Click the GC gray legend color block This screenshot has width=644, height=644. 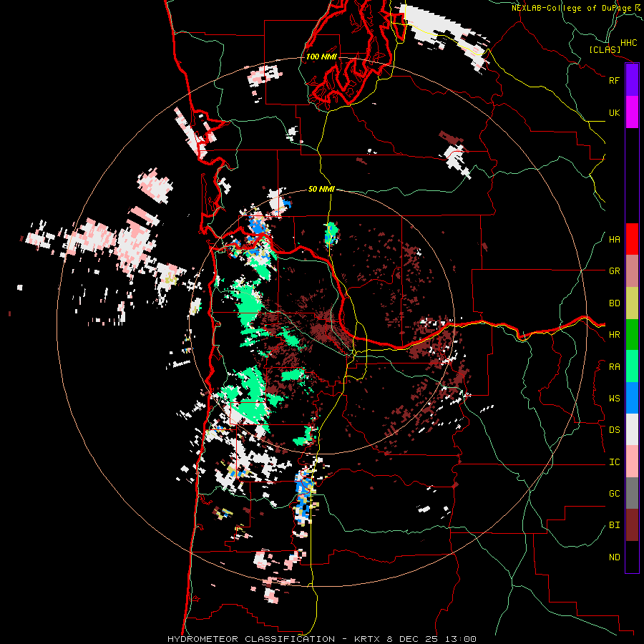tap(632, 493)
